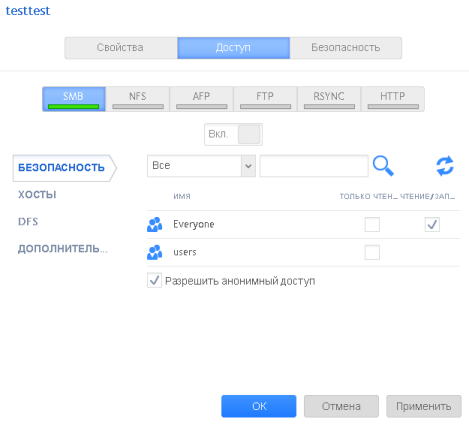Check read-only box for Everyone
The width and height of the screenshot is (469, 425).
click(x=372, y=224)
